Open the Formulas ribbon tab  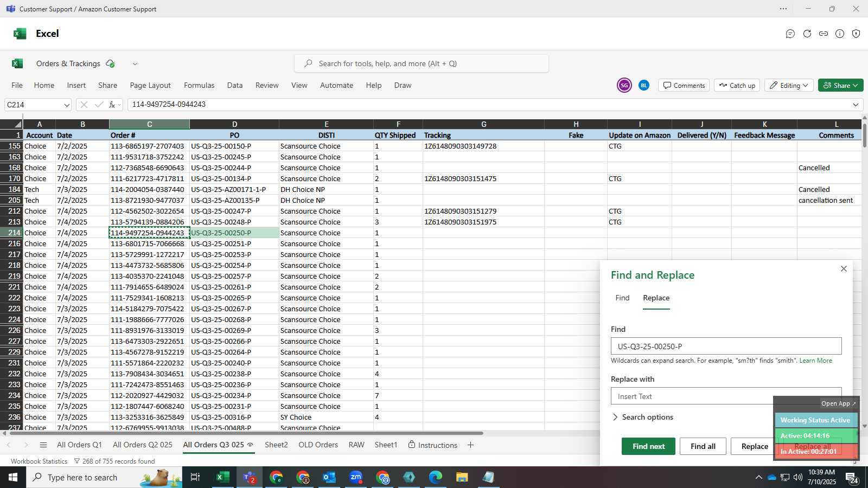(199, 85)
